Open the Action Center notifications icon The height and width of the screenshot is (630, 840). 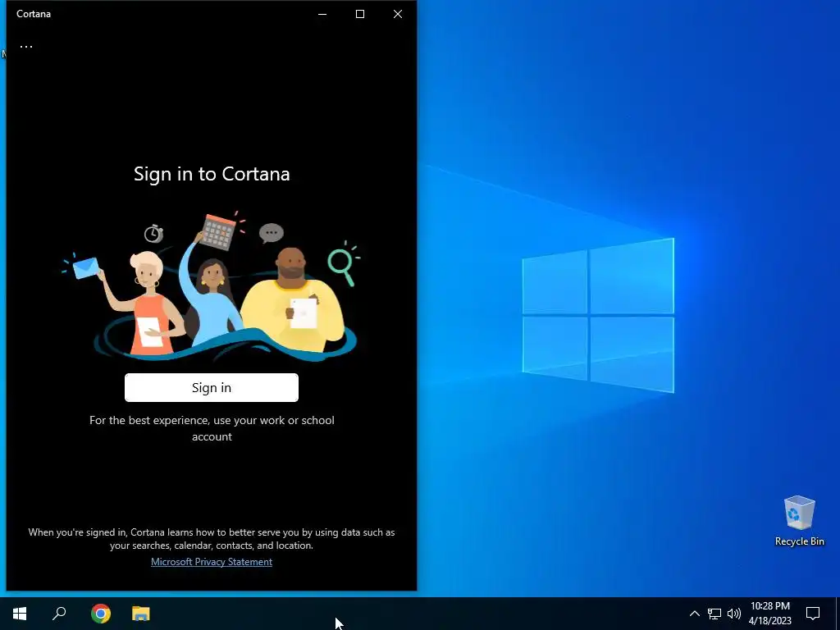813,614
